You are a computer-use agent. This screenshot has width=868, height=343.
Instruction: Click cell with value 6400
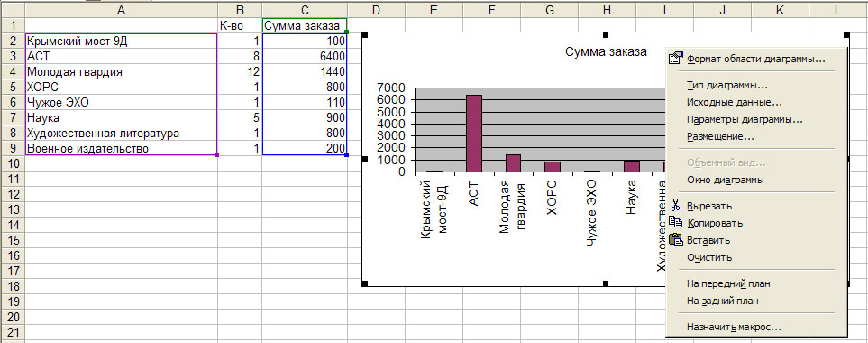[305, 56]
